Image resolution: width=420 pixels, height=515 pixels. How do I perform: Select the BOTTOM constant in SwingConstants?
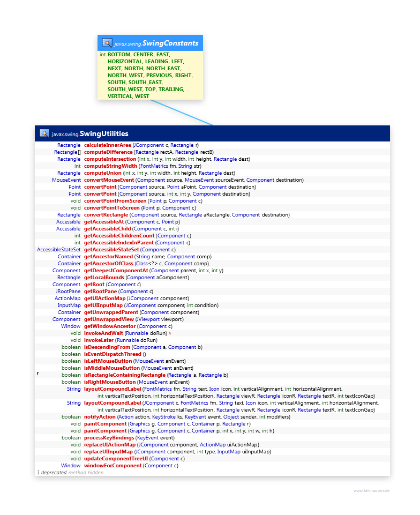click(119, 55)
